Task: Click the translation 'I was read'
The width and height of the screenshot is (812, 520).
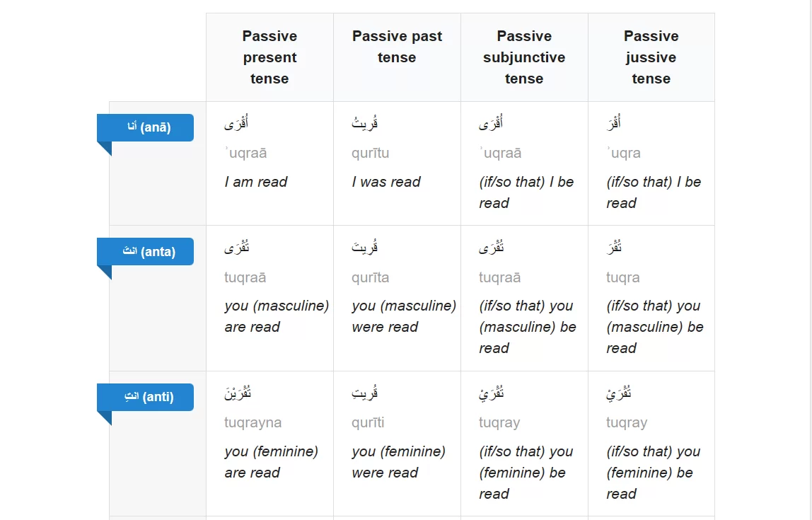Action: 385,182
